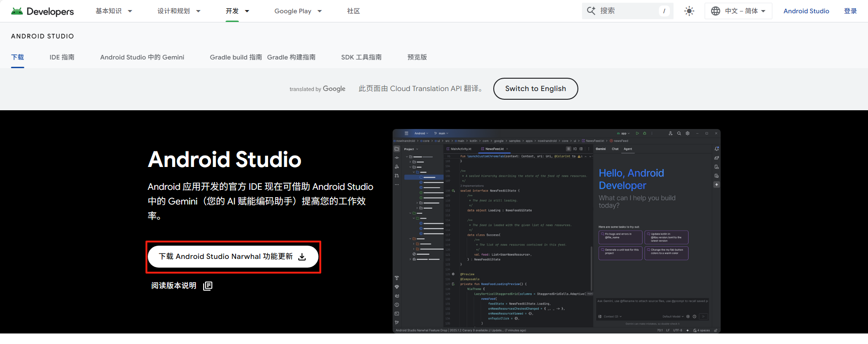Image resolution: width=868 pixels, height=344 pixels.
Task: Click the ANDROID STUDIO section heading
Action: 43,36
